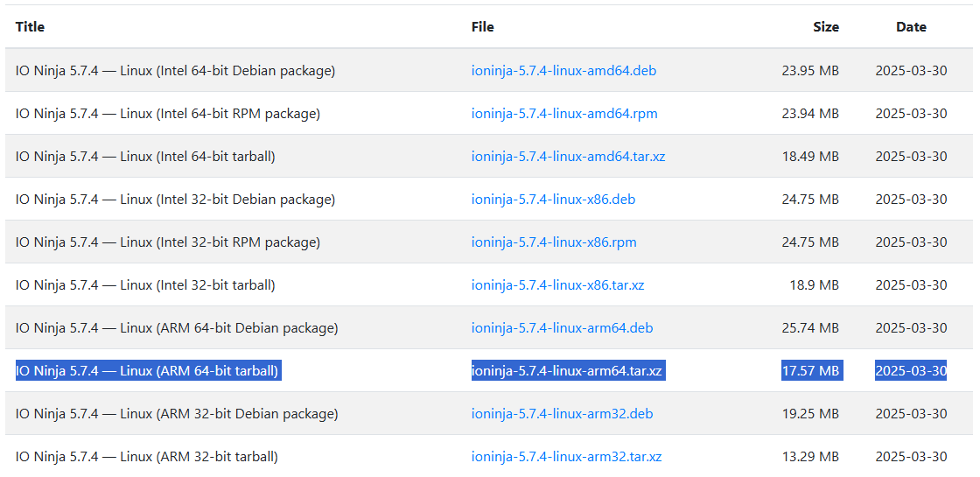Click the 23.94 MB size cell
The height and width of the screenshot is (477, 980).
click(810, 113)
